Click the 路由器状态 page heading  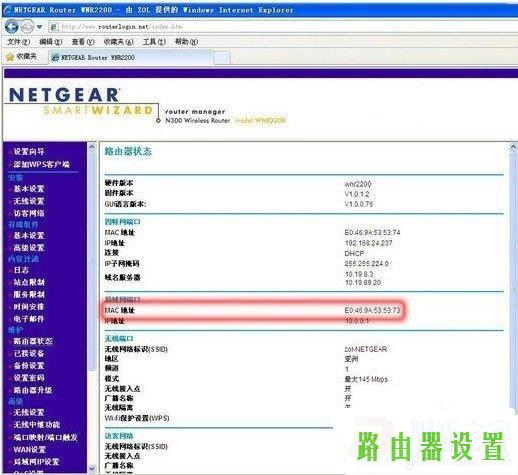[x=128, y=151]
